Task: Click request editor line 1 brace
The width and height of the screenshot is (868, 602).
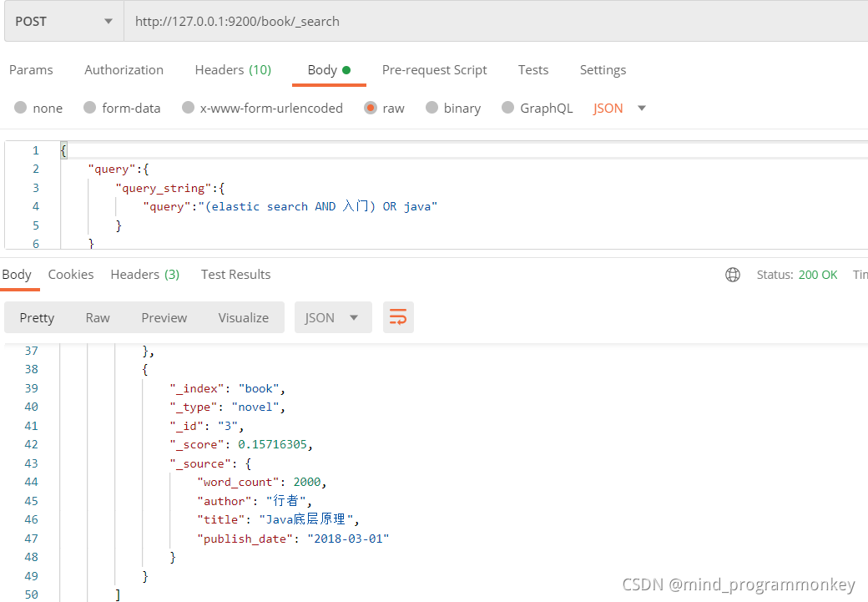Action: click(63, 150)
